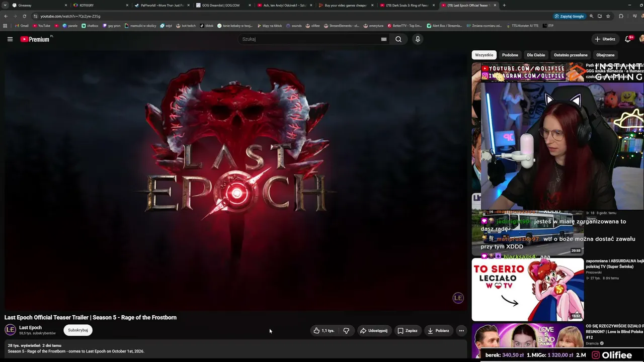This screenshot has width=644, height=362.
Task: Bookmark this page with the star icon
Action: point(608,16)
